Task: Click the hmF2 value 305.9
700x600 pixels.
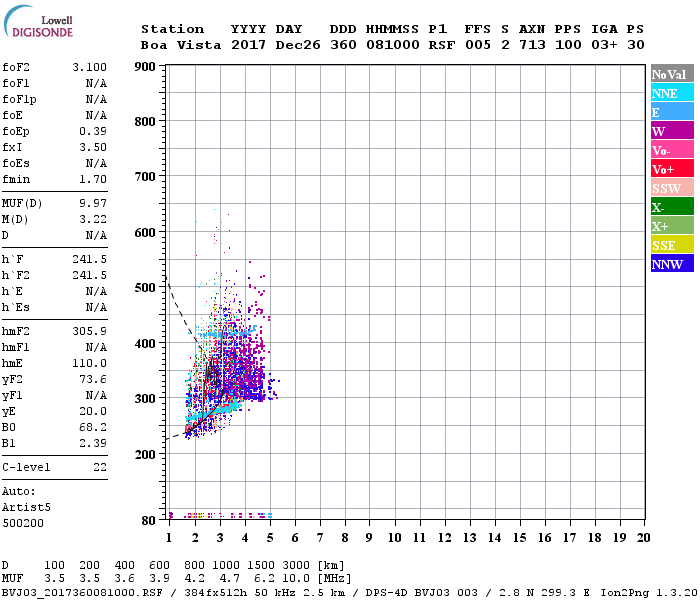Action: click(x=89, y=331)
